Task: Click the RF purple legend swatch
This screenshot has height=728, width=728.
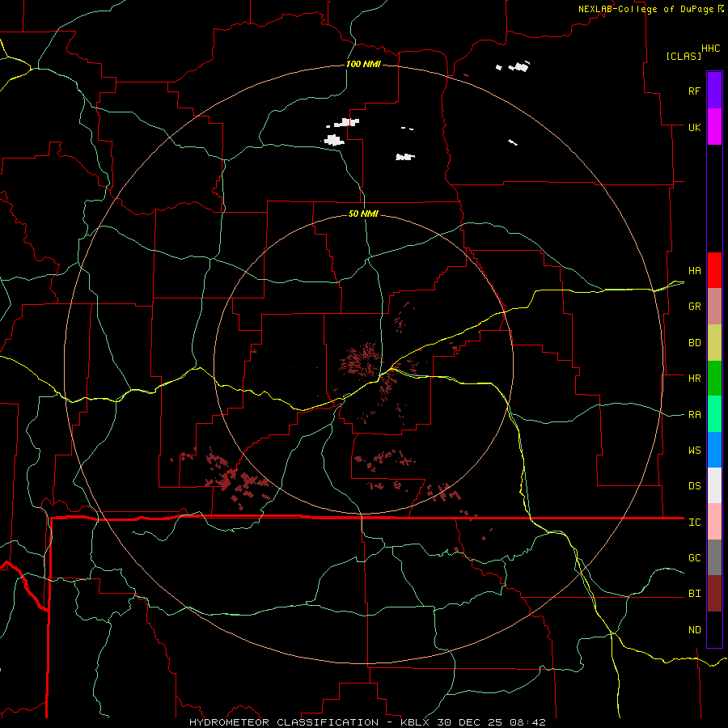Action: pos(714,91)
